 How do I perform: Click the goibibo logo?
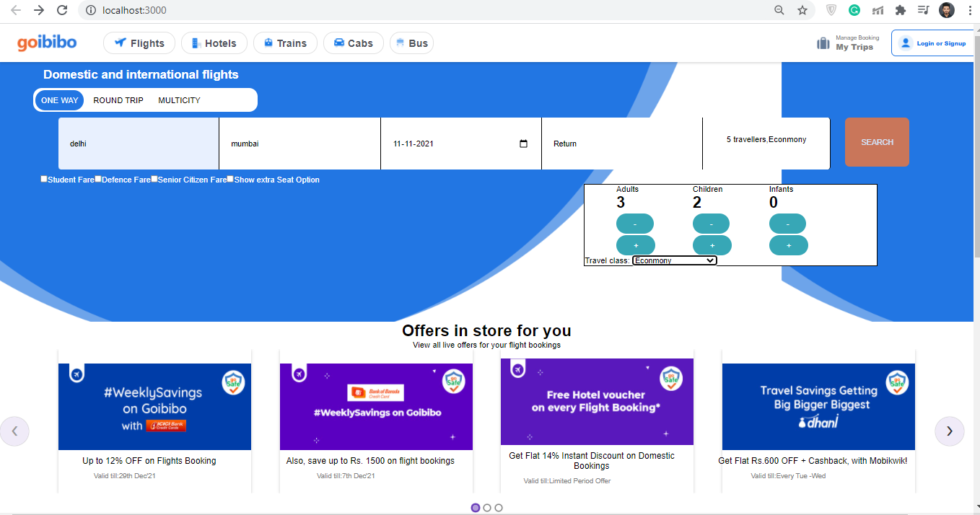[46, 43]
